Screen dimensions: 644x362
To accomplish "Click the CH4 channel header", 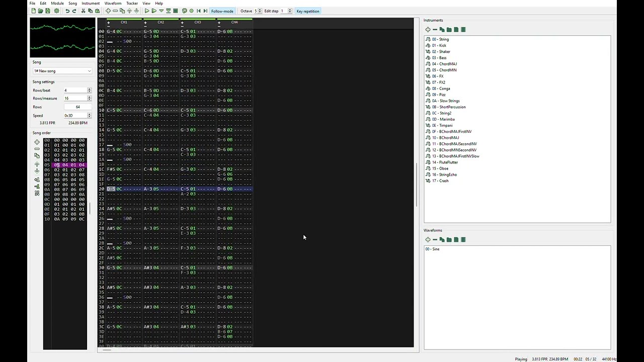I will pyautogui.click(x=234, y=22).
